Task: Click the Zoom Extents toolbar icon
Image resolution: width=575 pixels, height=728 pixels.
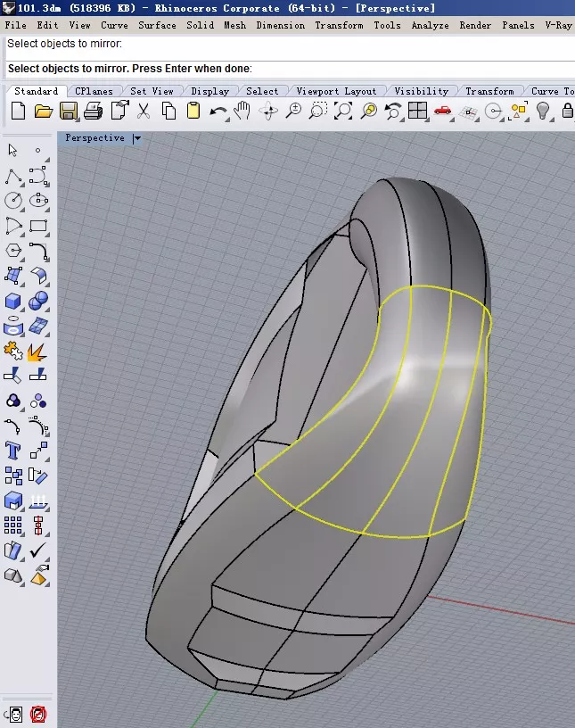Action: point(343,112)
